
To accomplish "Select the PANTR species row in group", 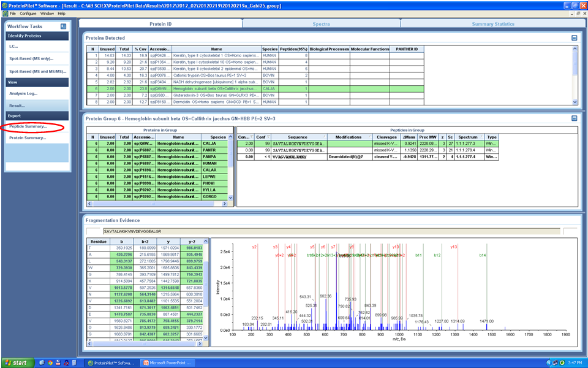I will [x=157, y=150].
